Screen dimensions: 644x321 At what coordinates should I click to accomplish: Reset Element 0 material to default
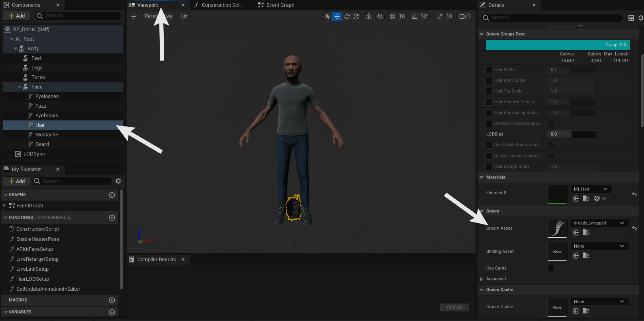[634, 194]
